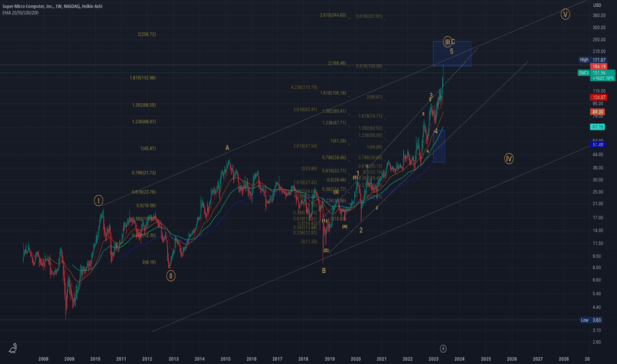Click the blue 51.40 price tag
The image size is (617, 364).
(x=598, y=145)
